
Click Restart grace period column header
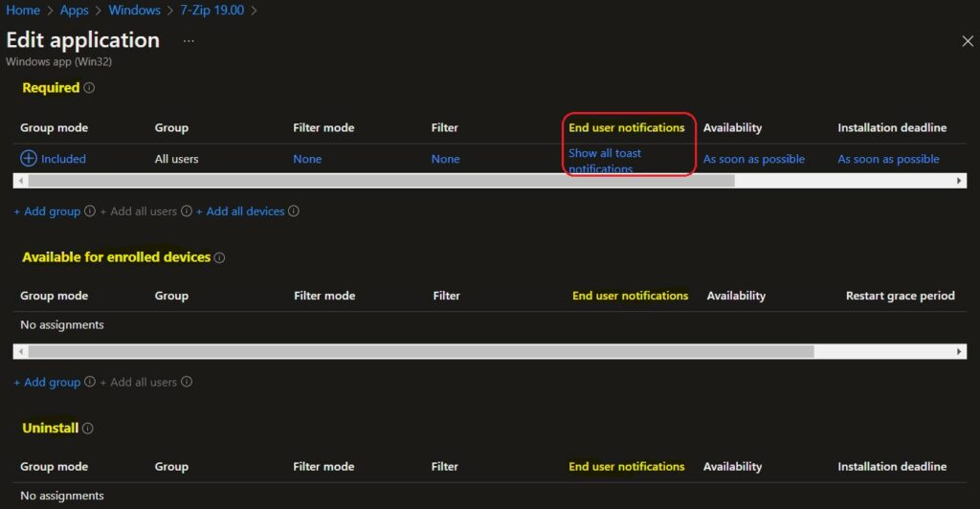(900, 296)
